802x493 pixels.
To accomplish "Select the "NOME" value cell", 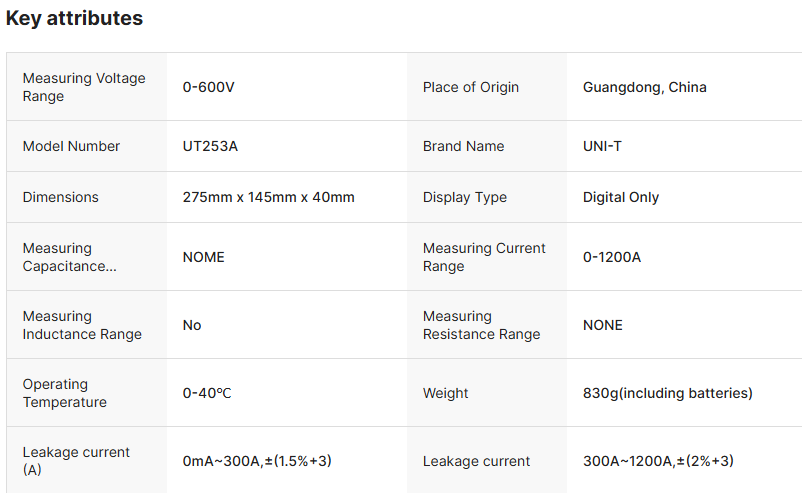I will 203,257.
